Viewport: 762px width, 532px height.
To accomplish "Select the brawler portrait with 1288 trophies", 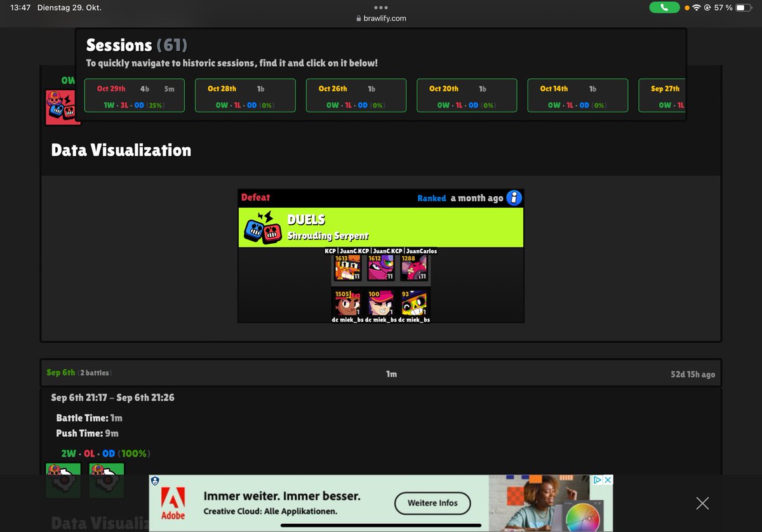I will (414, 268).
